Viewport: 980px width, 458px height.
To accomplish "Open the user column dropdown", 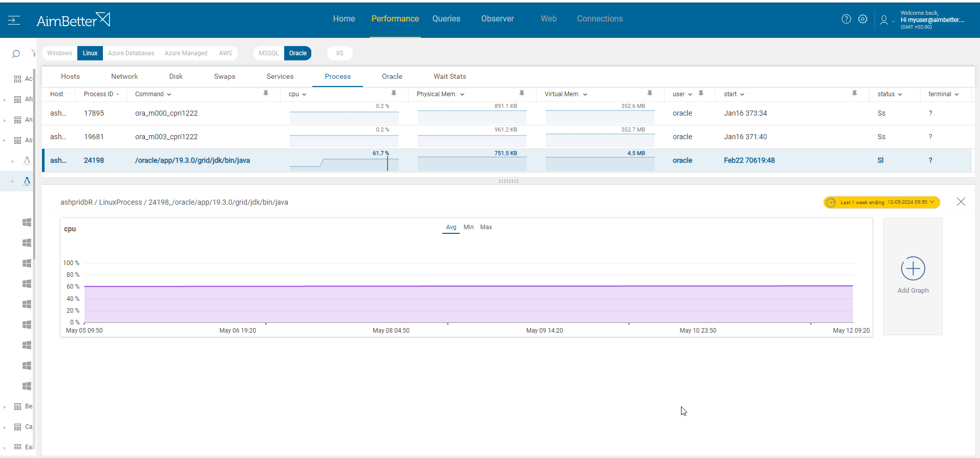I will tap(690, 94).
